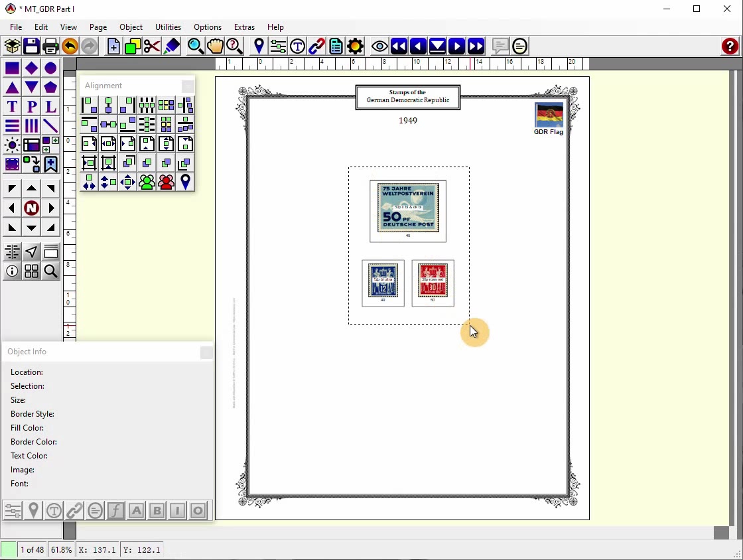743x560 pixels.
Task: Open the Page menu
Action: click(x=98, y=27)
